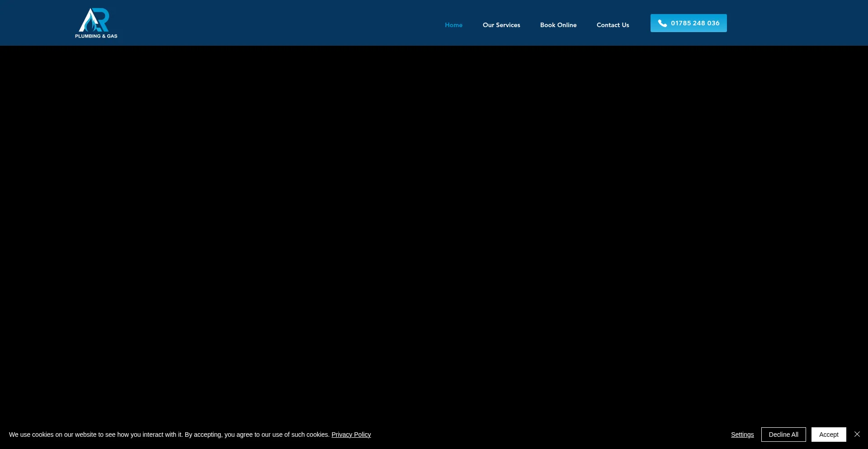Click the phone handset icon

(662, 24)
